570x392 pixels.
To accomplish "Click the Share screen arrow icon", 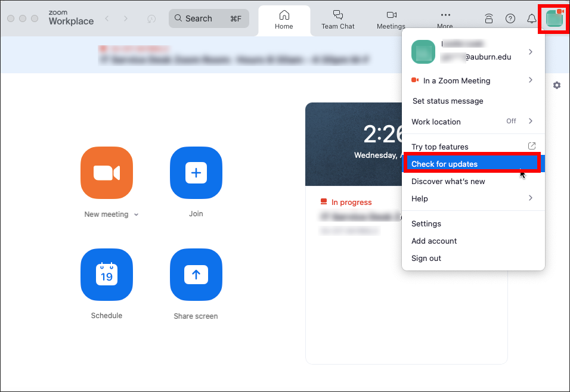I will (x=196, y=274).
